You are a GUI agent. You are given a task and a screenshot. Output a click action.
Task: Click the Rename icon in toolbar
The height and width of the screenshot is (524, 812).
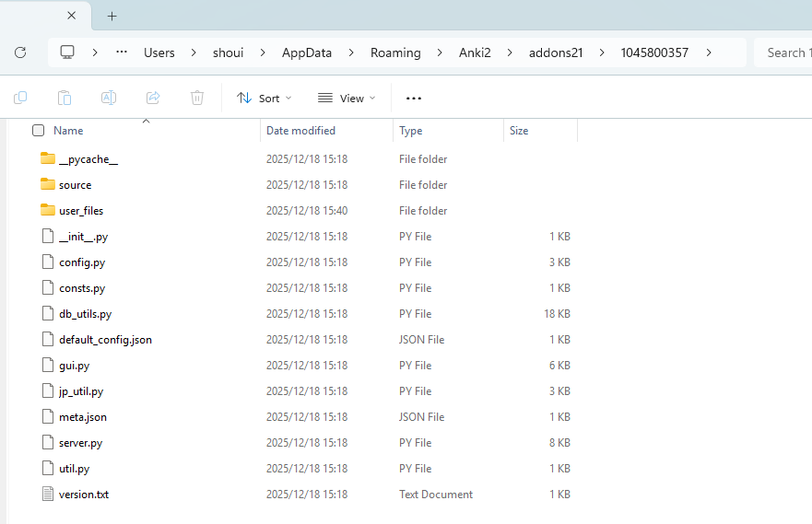[x=109, y=98]
